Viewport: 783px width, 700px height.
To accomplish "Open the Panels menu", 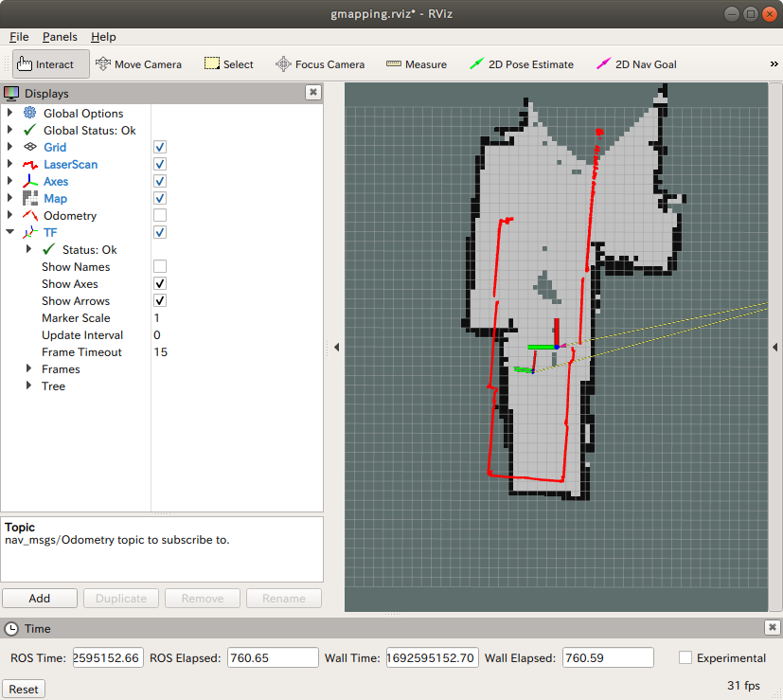I will pyautogui.click(x=60, y=37).
